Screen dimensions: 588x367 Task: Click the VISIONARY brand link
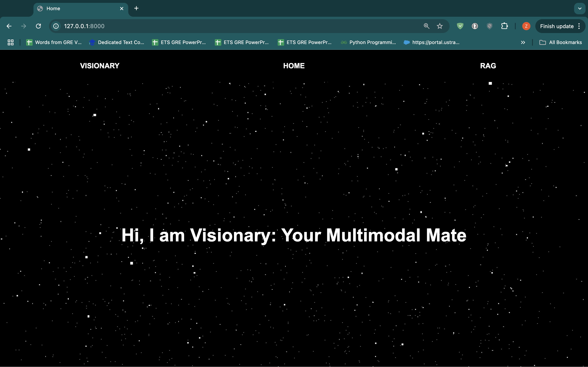[x=100, y=66]
